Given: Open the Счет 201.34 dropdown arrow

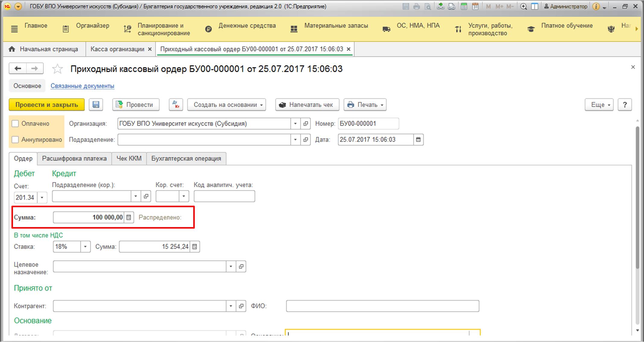Looking at the screenshot, I should click(42, 198).
